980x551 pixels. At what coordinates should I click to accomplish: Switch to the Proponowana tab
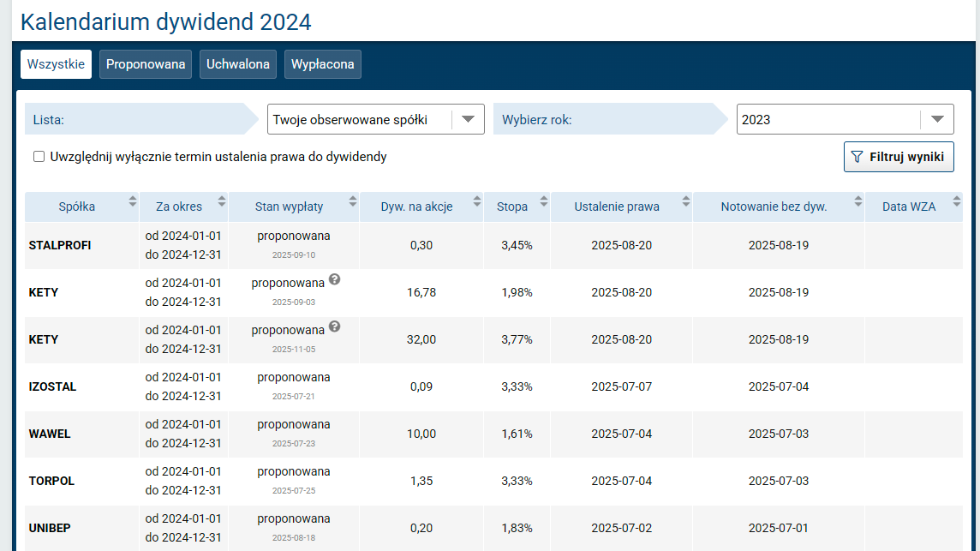146,64
